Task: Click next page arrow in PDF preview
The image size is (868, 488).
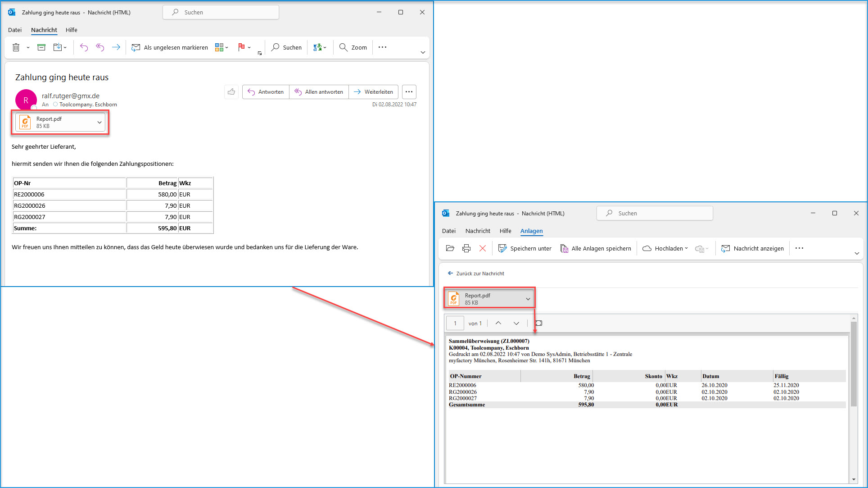Action: coord(516,323)
